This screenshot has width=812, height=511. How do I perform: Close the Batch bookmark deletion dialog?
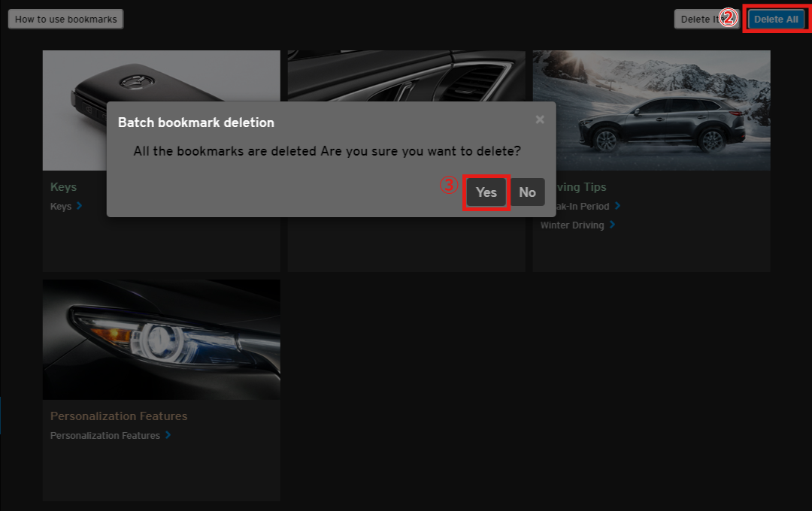[x=540, y=119]
